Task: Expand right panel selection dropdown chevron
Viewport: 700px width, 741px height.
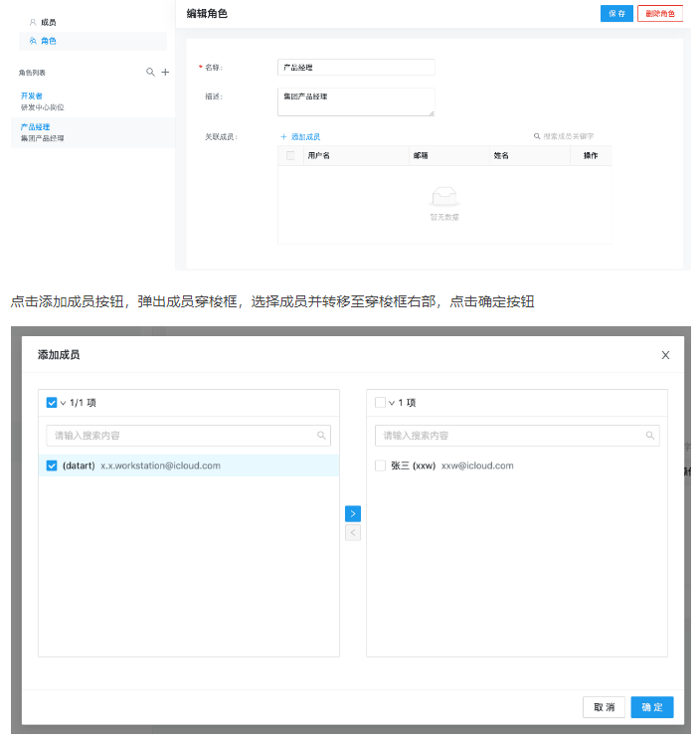Action: pos(392,403)
